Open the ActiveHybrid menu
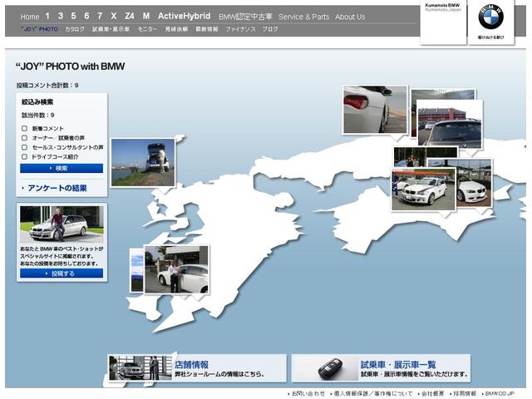532x399 pixels. [x=184, y=16]
